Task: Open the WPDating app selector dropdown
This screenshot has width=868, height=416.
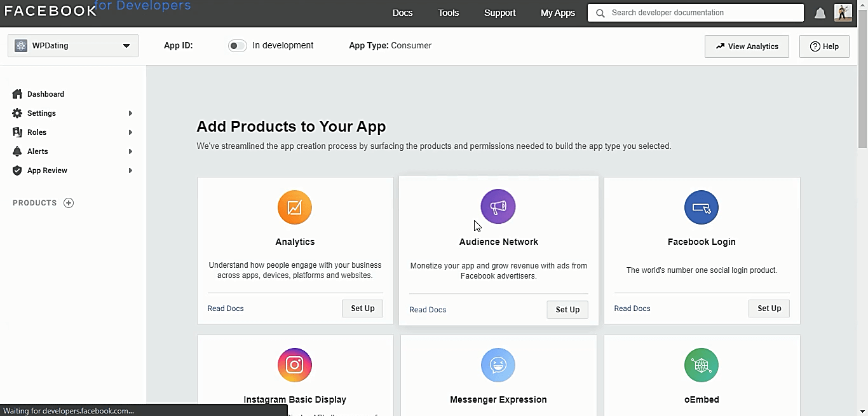Action: point(73,46)
